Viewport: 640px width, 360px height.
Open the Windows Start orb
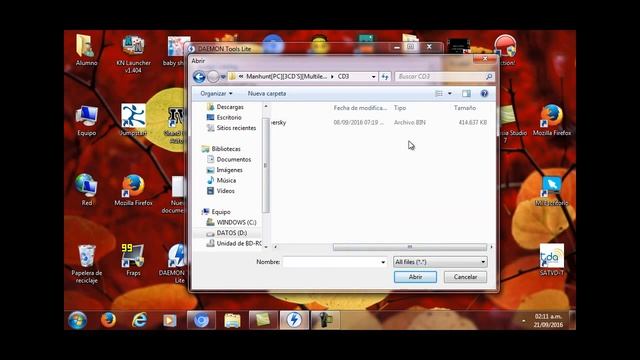[x=78, y=320]
